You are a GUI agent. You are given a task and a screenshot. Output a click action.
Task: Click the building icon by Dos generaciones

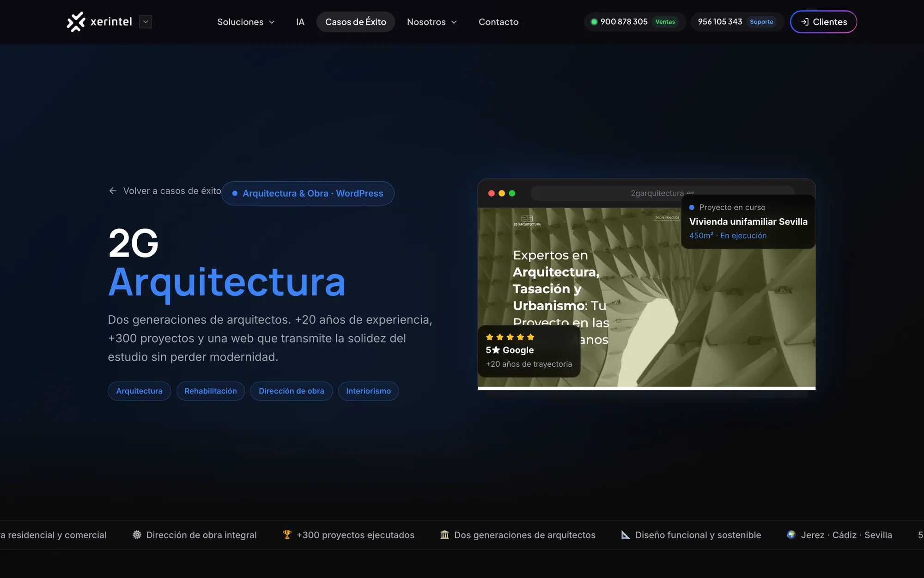444,535
